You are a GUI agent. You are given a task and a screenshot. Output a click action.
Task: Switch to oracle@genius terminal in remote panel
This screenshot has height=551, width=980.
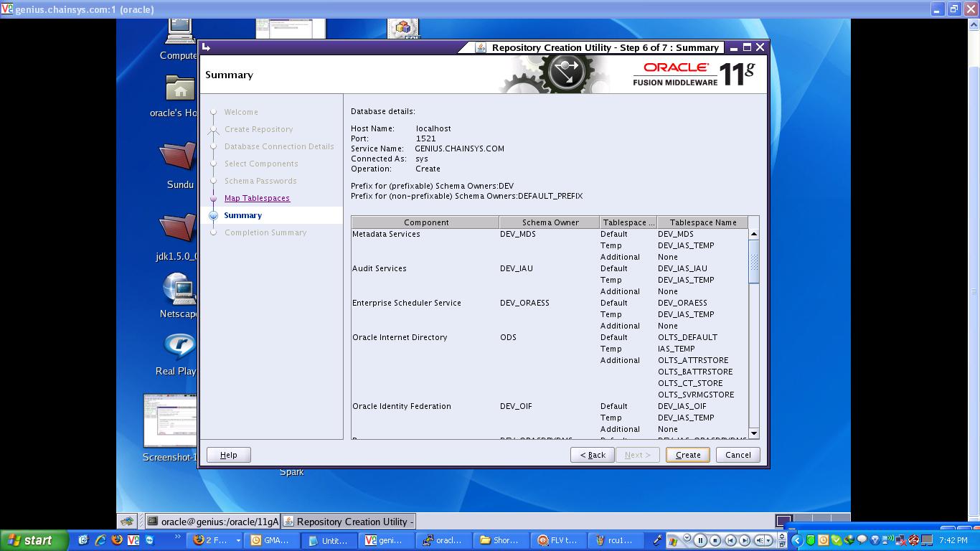(x=212, y=522)
